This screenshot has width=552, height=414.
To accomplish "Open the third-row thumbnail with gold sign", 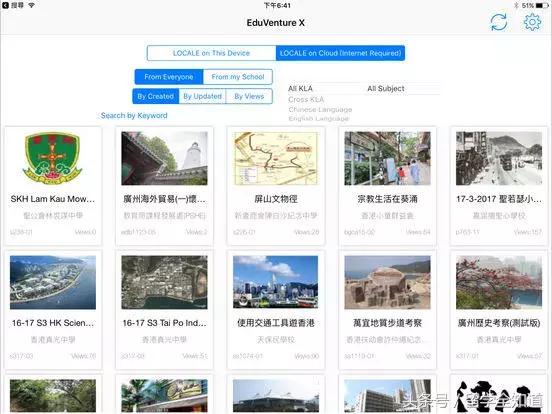I will (x=164, y=396).
